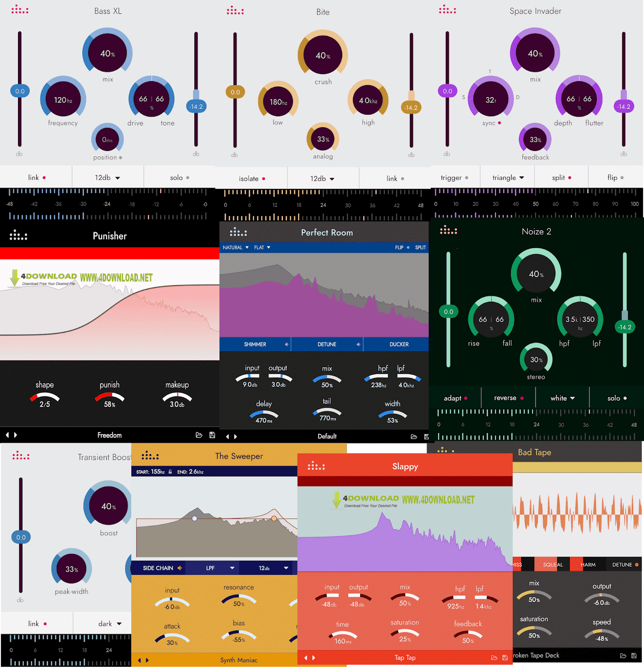Click Synth Maniac preset name in Sweeper
The height and width of the screenshot is (669, 644).
point(239,660)
